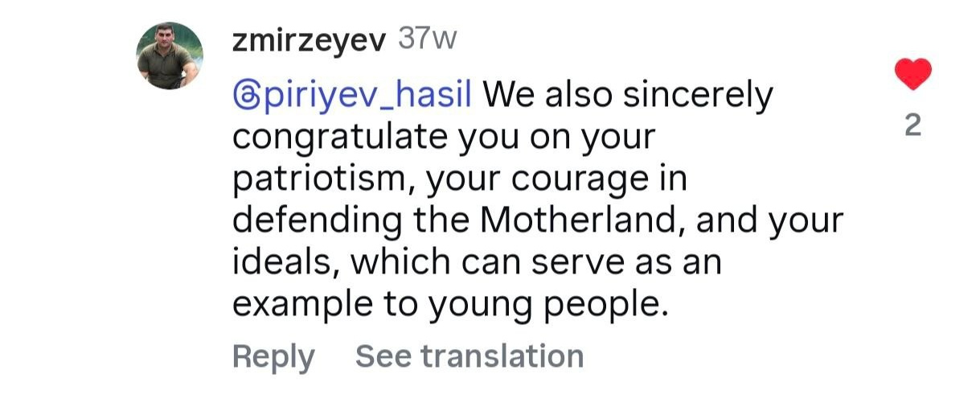
Task: Reply to zmirzeyev's comment
Action: [273, 356]
